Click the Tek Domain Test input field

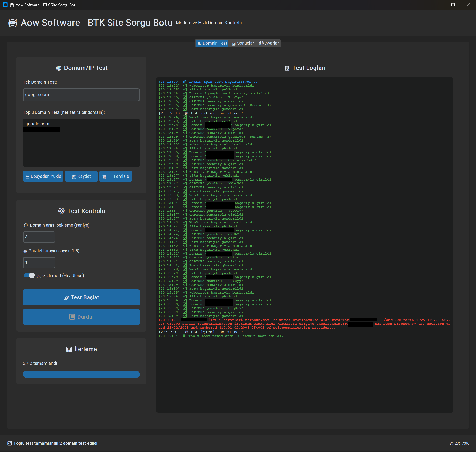click(81, 95)
